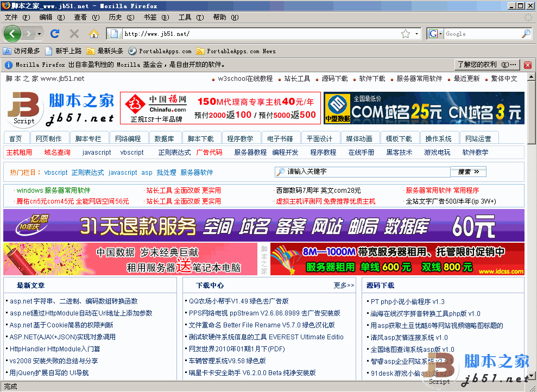The height and width of the screenshot is (392, 537).
Task: Click the 了解您的权利 button
Action: pos(487,65)
